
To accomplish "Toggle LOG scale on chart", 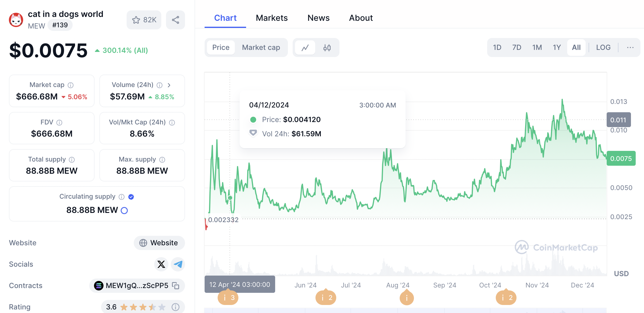I will click(x=603, y=48).
